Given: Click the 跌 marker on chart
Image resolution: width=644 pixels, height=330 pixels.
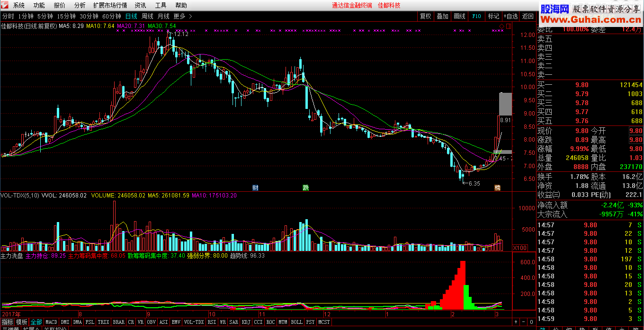Looking at the screenshot, I should pos(306,187).
